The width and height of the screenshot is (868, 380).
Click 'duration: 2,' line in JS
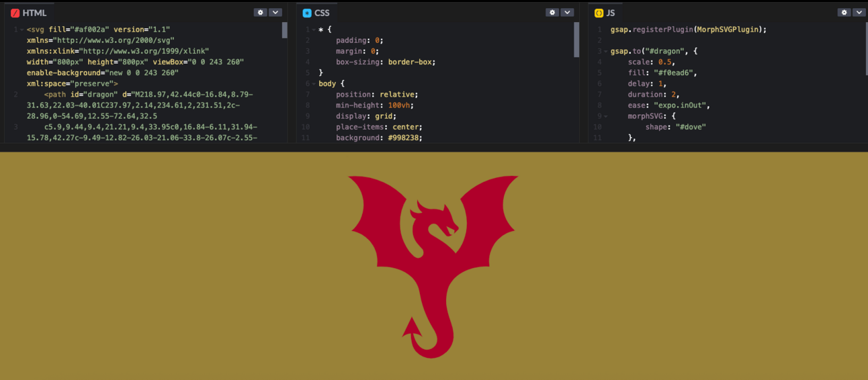tap(654, 95)
